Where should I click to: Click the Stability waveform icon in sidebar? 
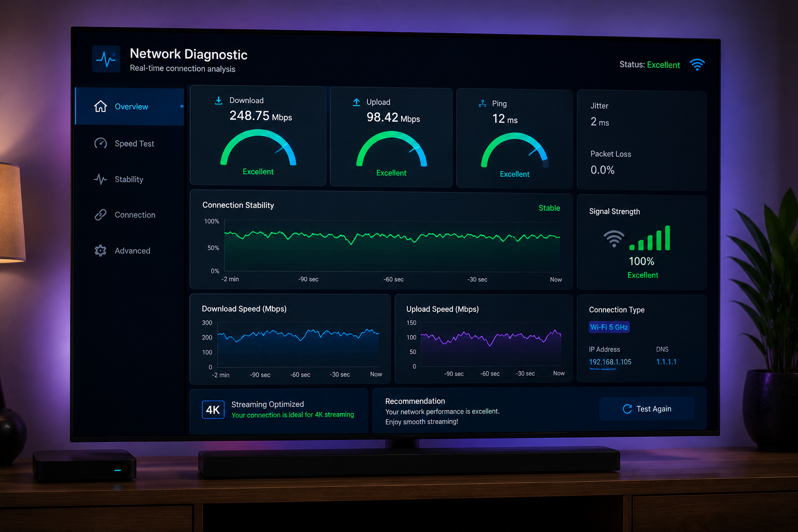tap(101, 179)
